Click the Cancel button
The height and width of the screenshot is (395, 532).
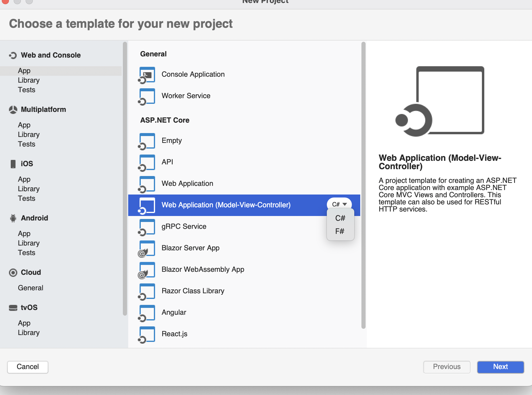point(28,367)
